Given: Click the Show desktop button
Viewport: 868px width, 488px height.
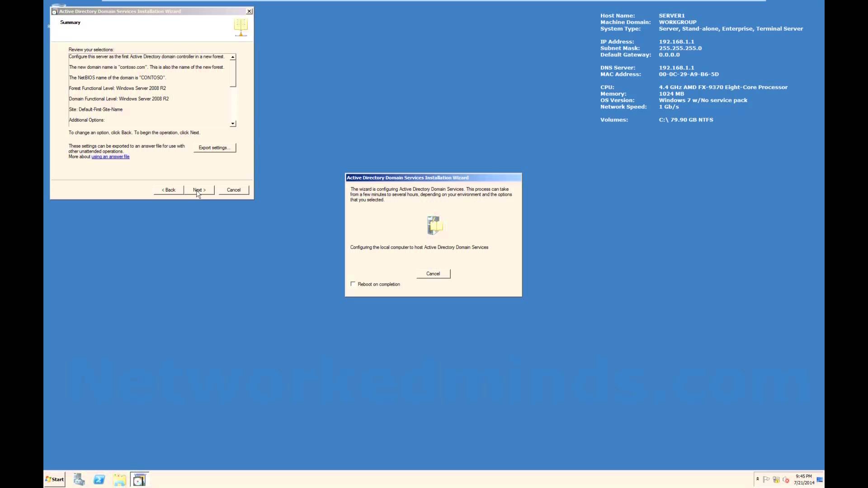Looking at the screenshot, I should tap(820, 479).
